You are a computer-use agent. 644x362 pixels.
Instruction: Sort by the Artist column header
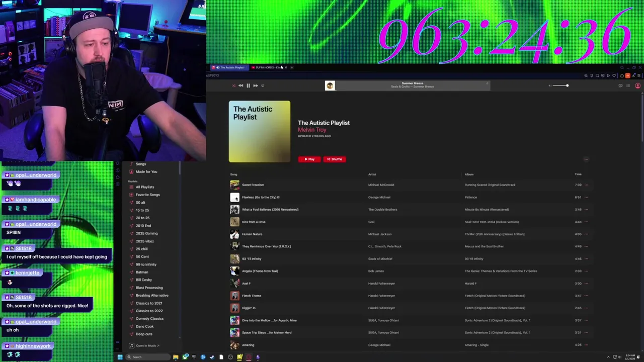[x=372, y=174]
